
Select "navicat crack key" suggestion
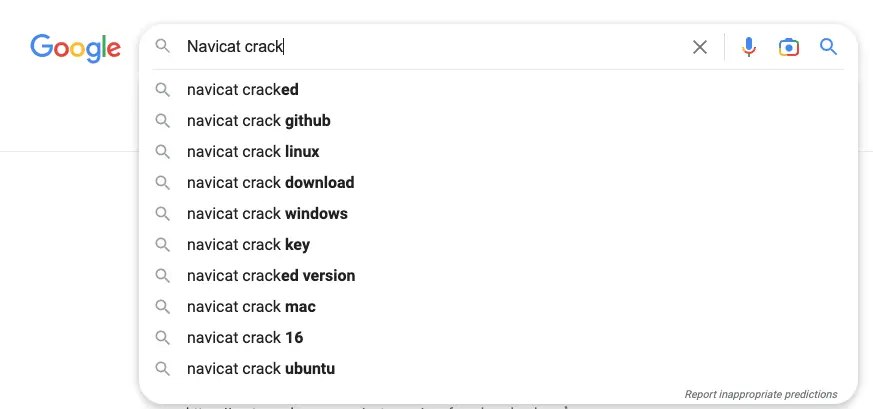pyautogui.click(x=248, y=245)
